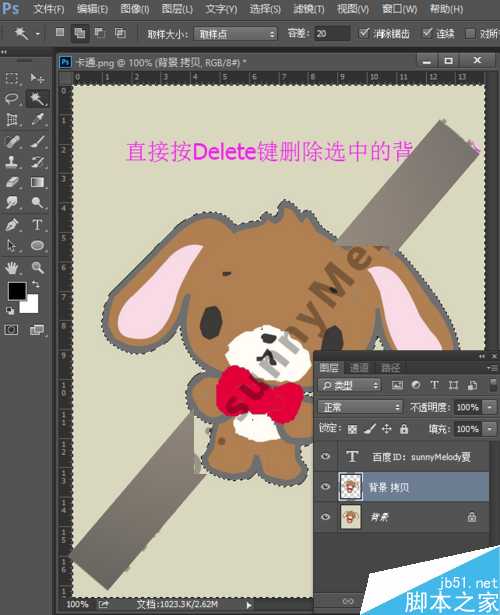
Task: Click Intersect with Selection mode button
Action: click(120, 33)
